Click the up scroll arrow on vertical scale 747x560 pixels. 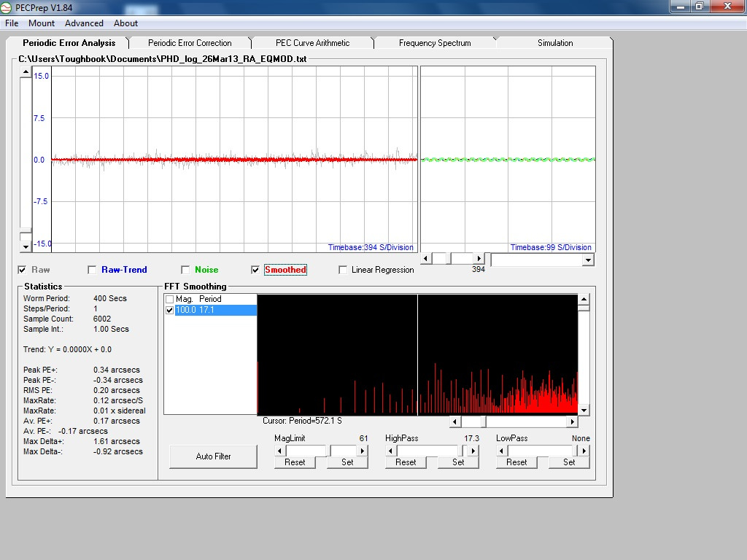coord(26,71)
